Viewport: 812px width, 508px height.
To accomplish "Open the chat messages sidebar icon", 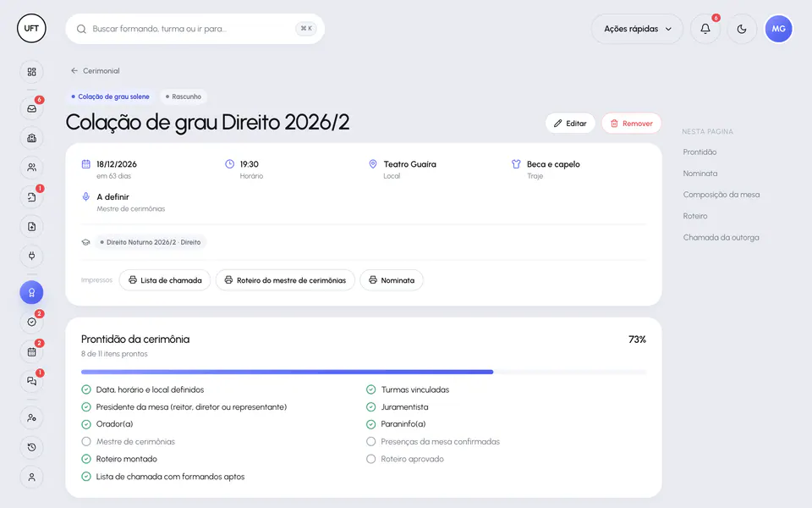I will coord(31,380).
